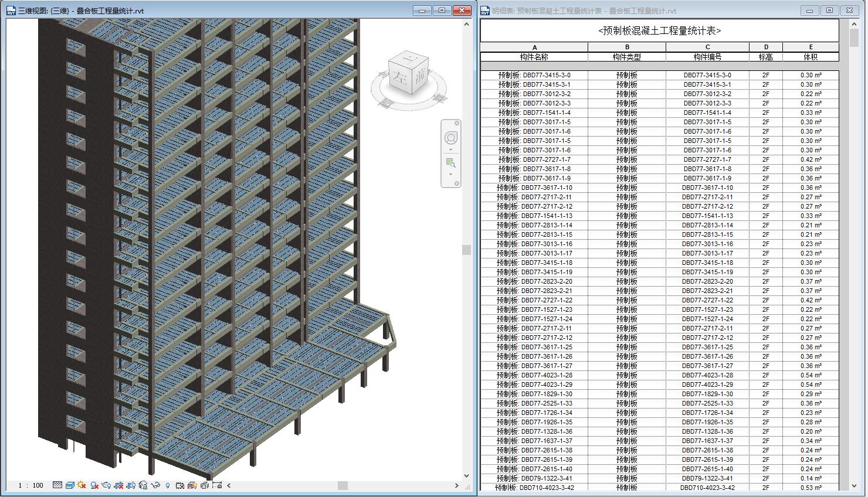Click the 标高 header cell

pyautogui.click(x=766, y=57)
